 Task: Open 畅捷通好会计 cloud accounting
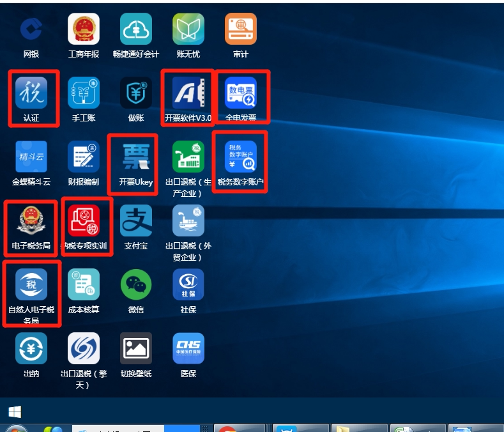pyautogui.click(x=136, y=29)
